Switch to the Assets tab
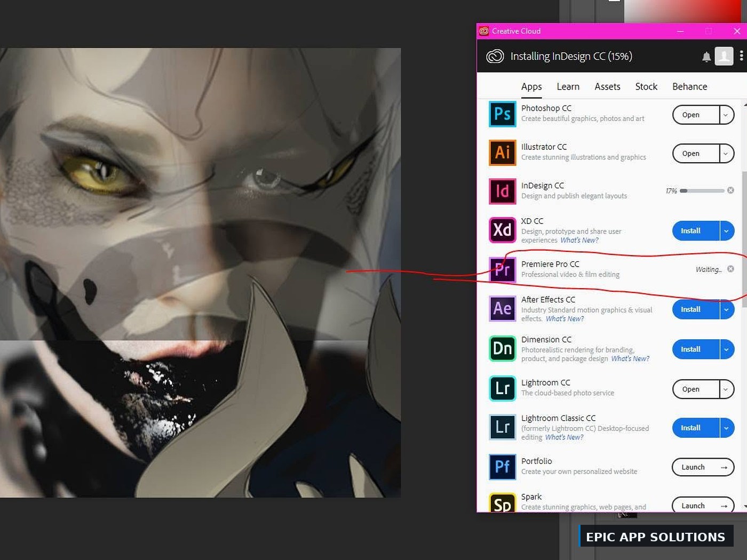The width and height of the screenshot is (747, 560). [x=607, y=86]
